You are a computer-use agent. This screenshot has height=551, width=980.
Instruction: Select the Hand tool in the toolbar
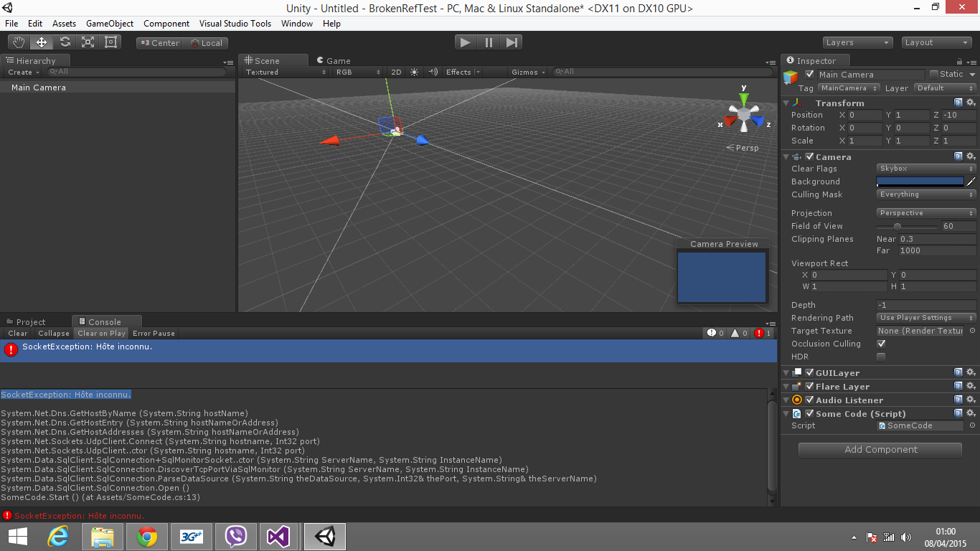[x=18, y=42]
